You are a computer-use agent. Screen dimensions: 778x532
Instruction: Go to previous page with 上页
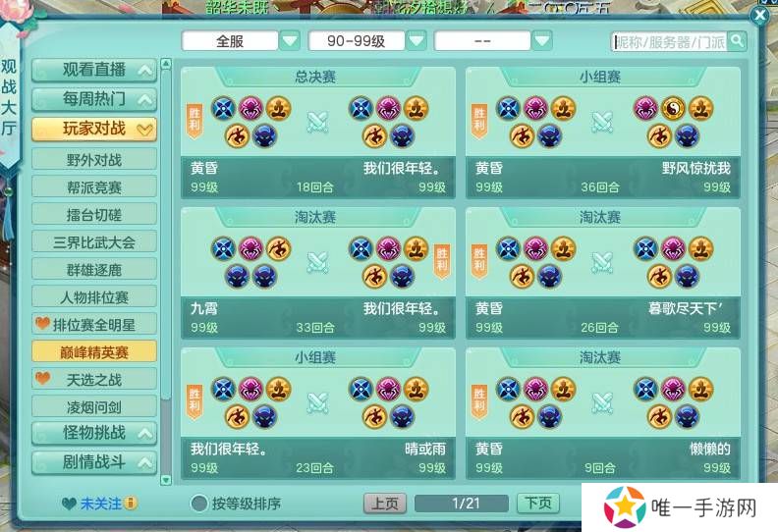point(385,504)
